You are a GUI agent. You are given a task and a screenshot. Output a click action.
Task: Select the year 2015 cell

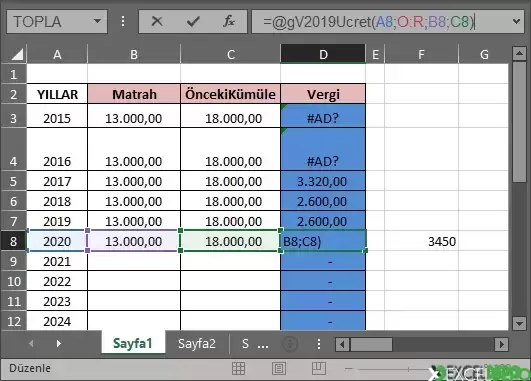click(x=57, y=116)
